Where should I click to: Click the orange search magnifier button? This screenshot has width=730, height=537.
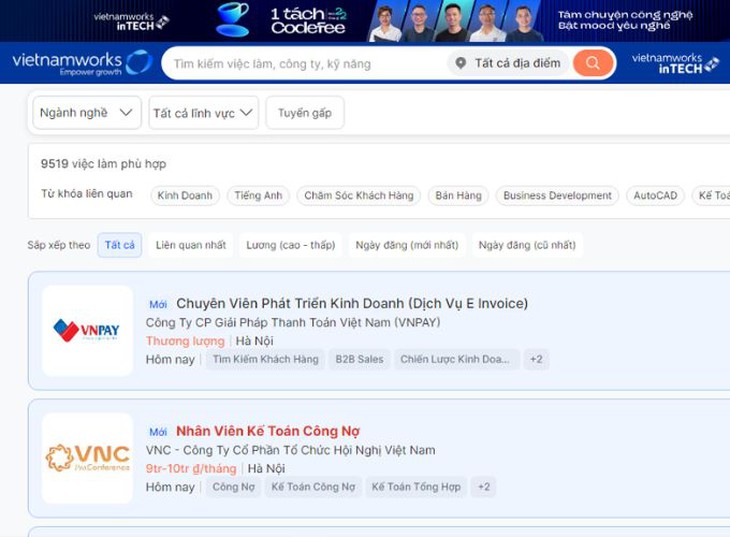(593, 63)
